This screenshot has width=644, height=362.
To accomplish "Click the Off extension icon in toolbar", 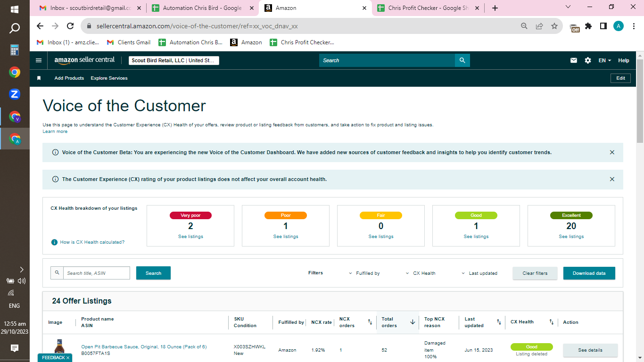I will click(575, 27).
